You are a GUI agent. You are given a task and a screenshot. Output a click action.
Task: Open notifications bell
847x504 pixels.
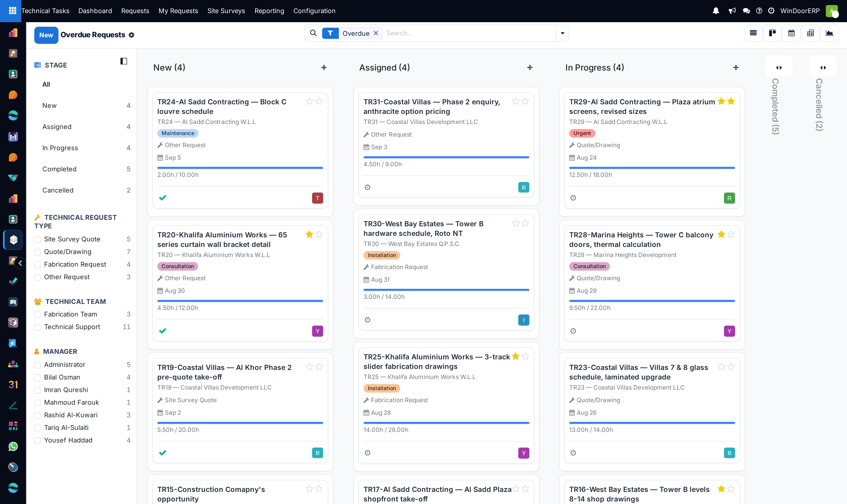(x=715, y=11)
